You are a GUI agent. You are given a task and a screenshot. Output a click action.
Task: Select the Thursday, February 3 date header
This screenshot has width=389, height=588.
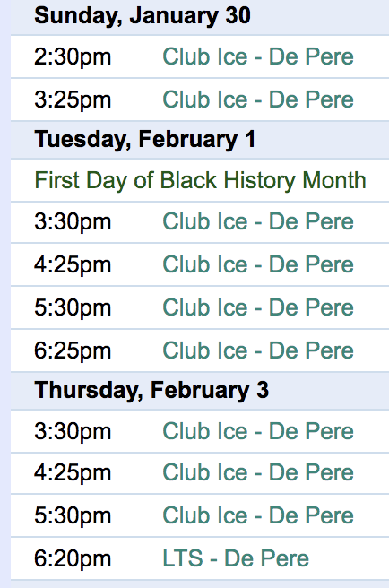click(151, 390)
